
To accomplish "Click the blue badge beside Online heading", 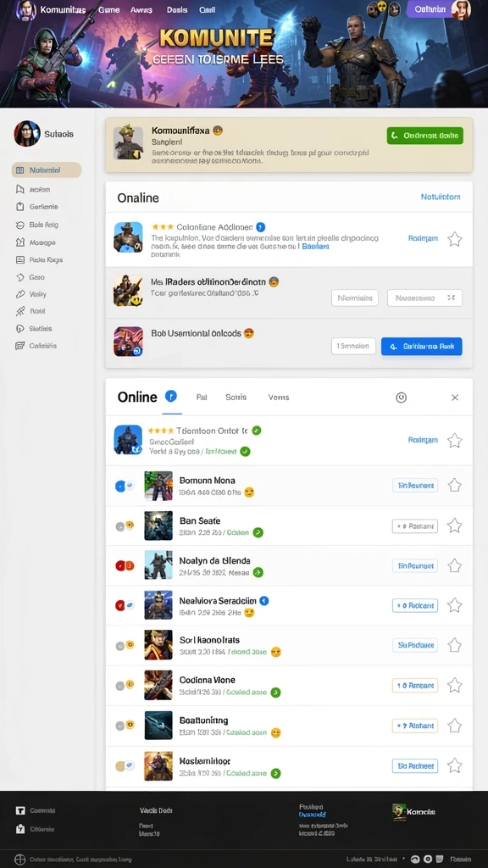I will point(171,396).
